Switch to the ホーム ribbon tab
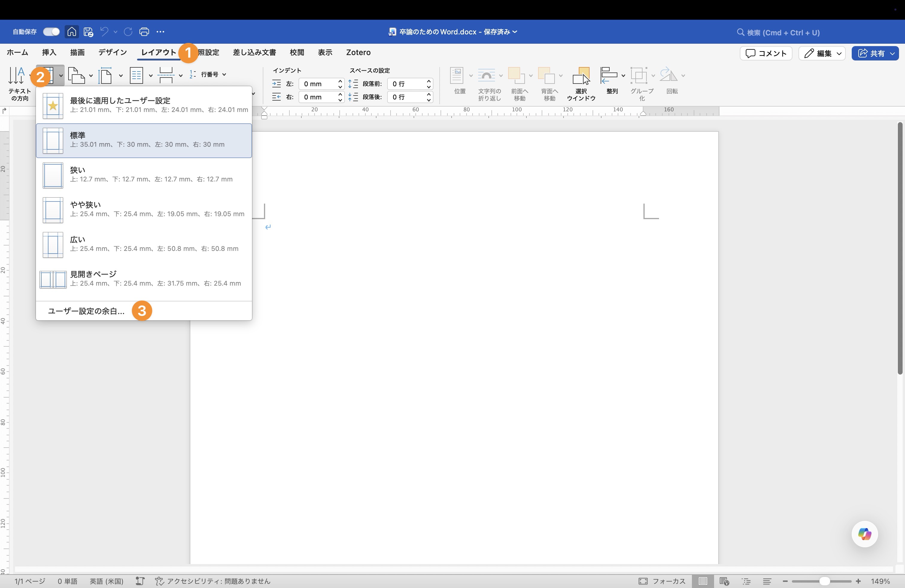The height and width of the screenshot is (588, 905). tap(17, 52)
